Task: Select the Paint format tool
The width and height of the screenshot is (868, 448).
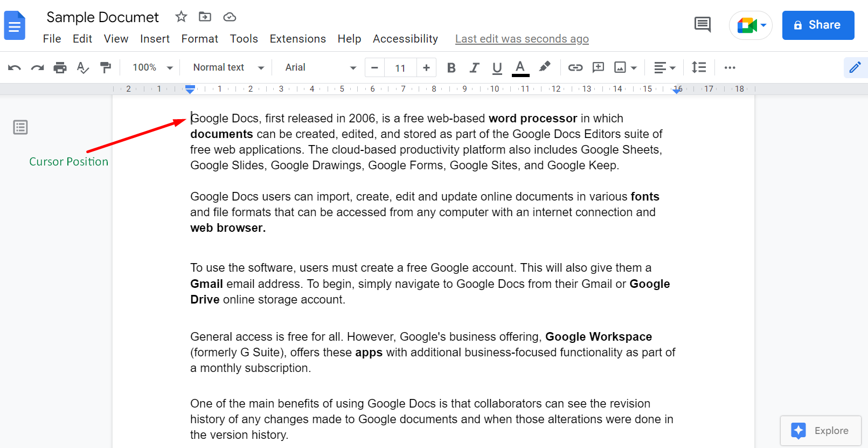Action: point(106,67)
